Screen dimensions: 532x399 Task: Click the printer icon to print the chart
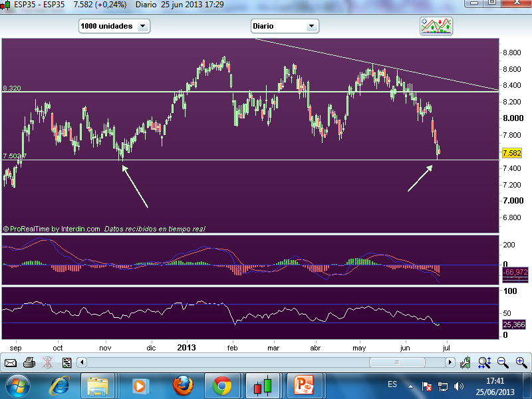click(x=29, y=362)
